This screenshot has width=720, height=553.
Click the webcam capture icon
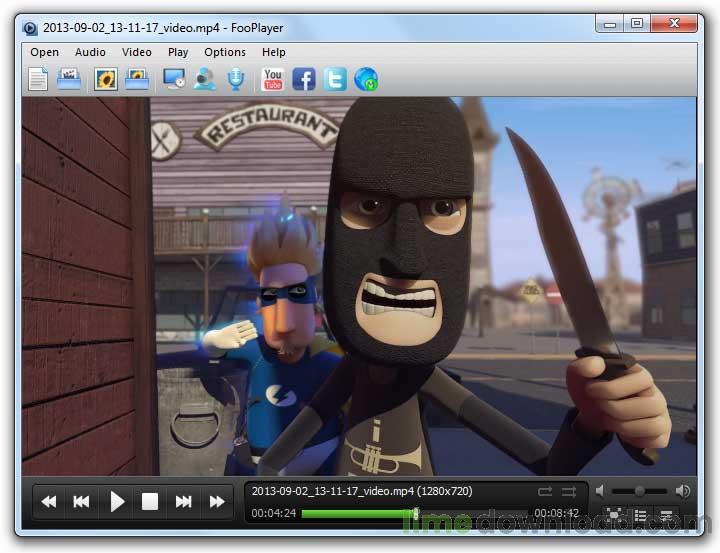[x=205, y=79]
